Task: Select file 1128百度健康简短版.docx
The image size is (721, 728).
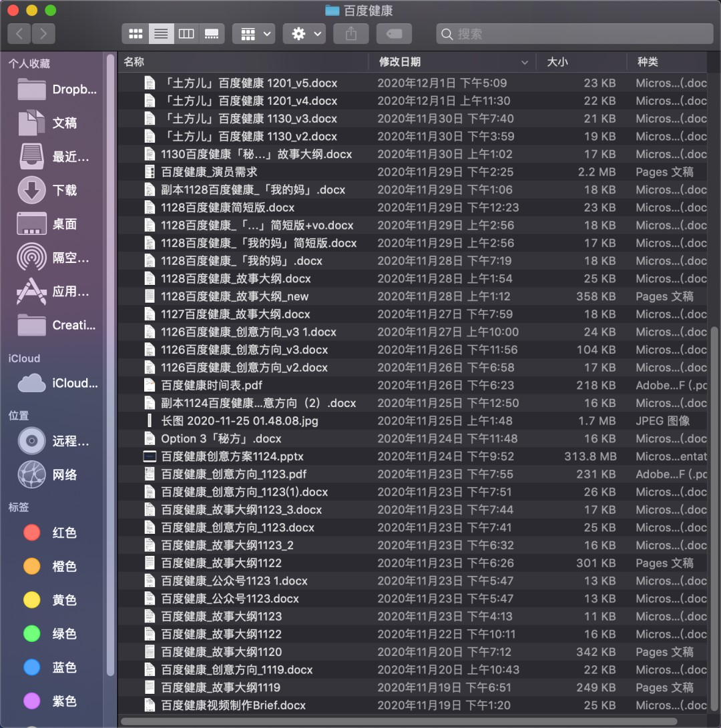Action: 413,207
